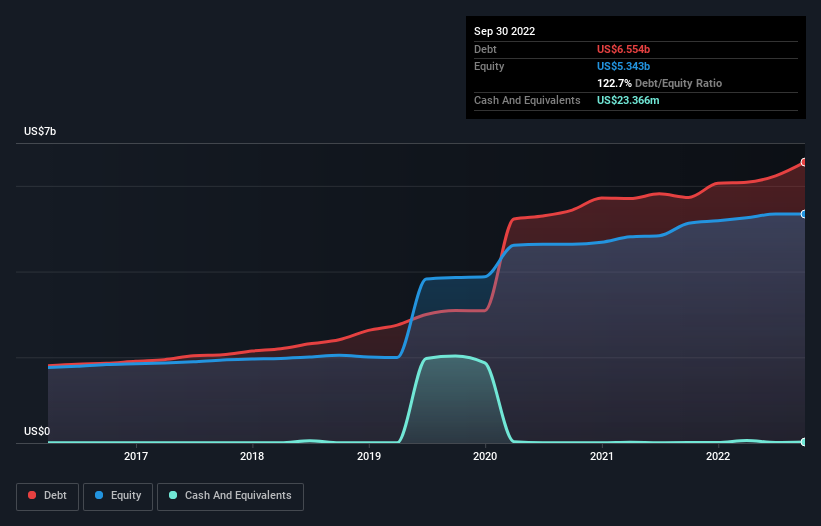
Task: Click the 2018 x-axis label
Action: click(252, 456)
